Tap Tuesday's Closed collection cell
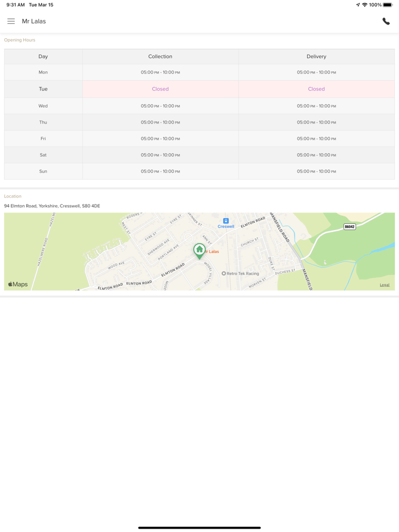 pos(160,89)
